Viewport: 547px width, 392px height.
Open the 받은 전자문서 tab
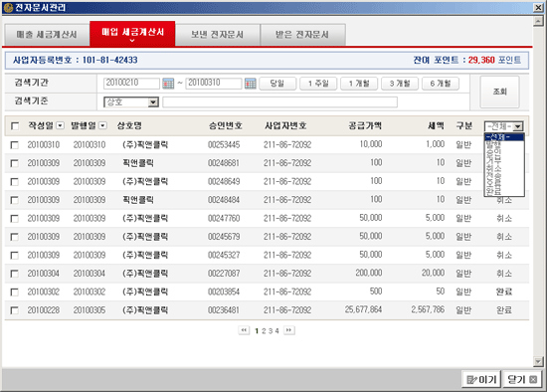point(302,35)
